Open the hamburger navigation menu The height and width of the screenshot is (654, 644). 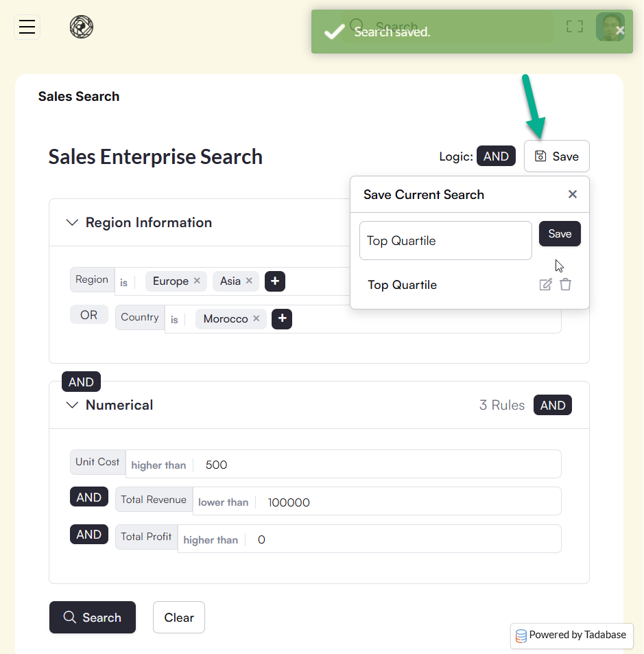27,27
